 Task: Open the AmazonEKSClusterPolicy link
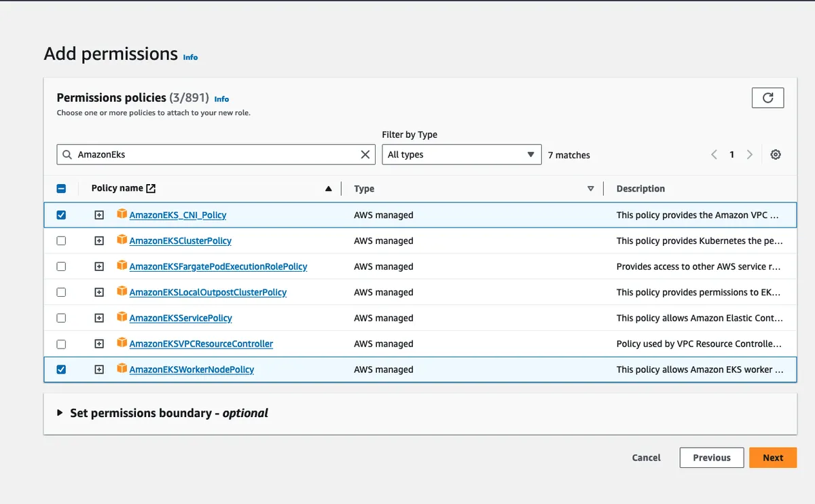[181, 241]
